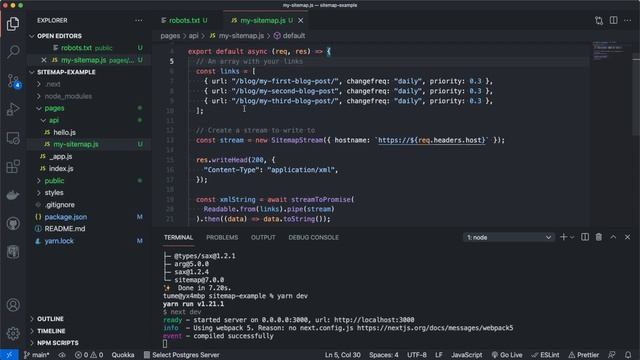Open package.json file
Image resolution: width=640 pixels, height=360 pixels.
65,217
